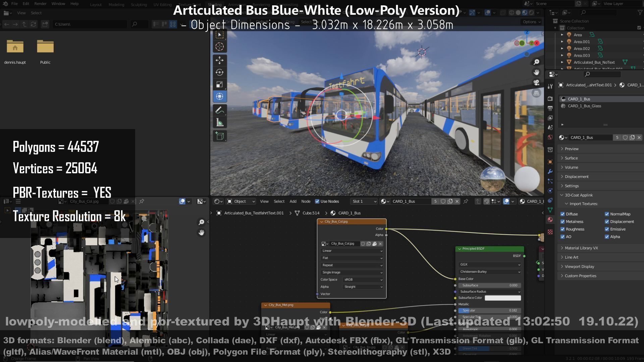This screenshot has height=362, width=644.
Task: Open the File menu
Action: pyautogui.click(x=14, y=4)
